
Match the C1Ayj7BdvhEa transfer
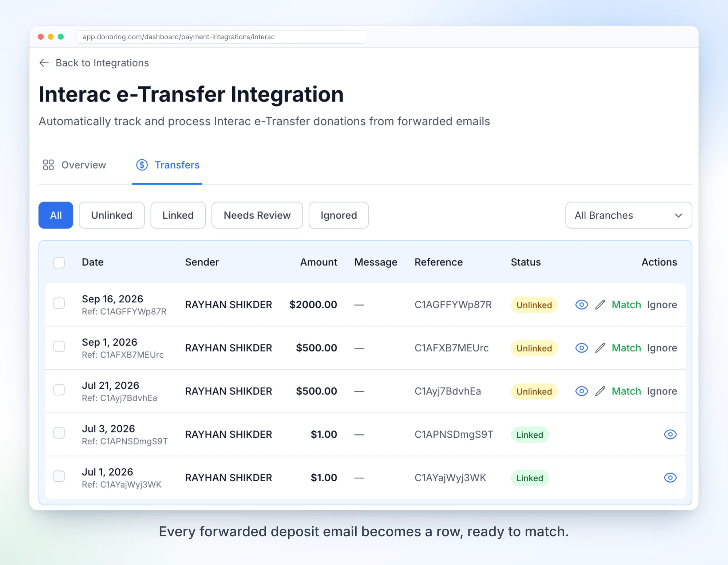(x=626, y=391)
